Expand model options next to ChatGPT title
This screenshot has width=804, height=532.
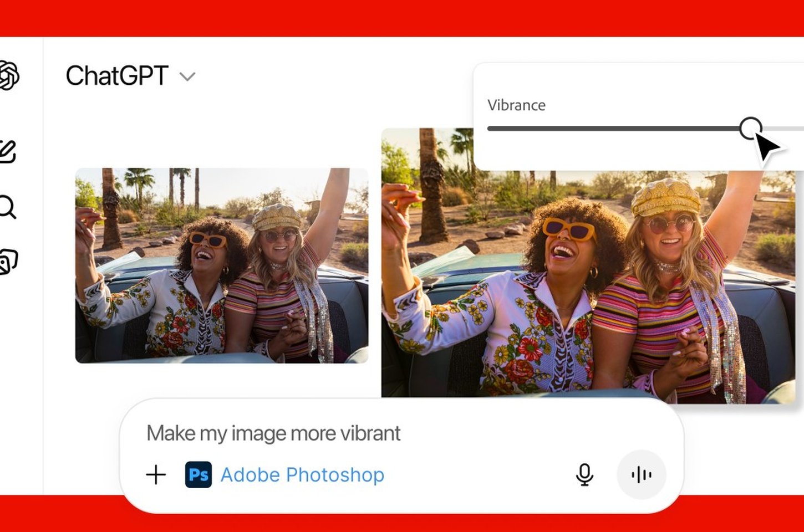(x=187, y=76)
